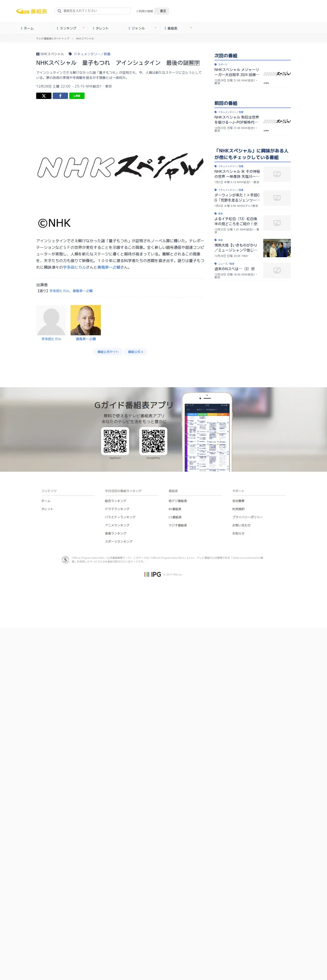Open the タレント nav item
Screen dimensions: 327x980
[x=106, y=28]
